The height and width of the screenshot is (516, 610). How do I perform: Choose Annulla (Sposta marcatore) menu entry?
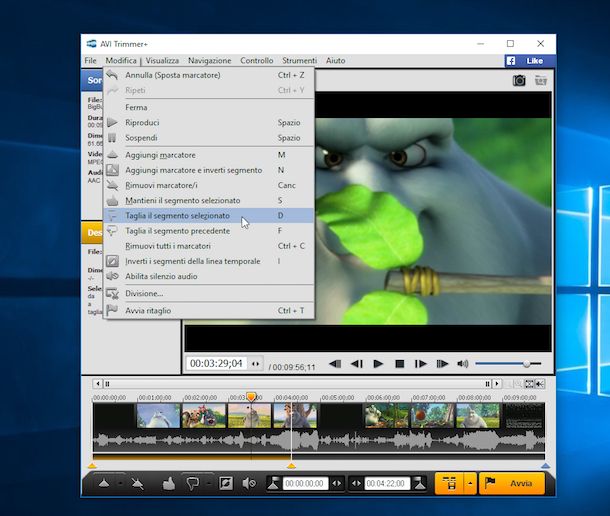pos(209,75)
